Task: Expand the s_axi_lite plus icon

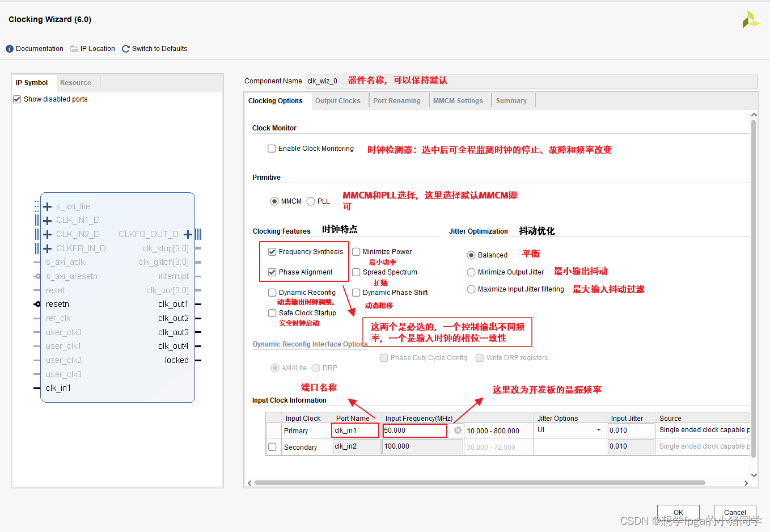Action: pyautogui.click(x=48, y=206)
